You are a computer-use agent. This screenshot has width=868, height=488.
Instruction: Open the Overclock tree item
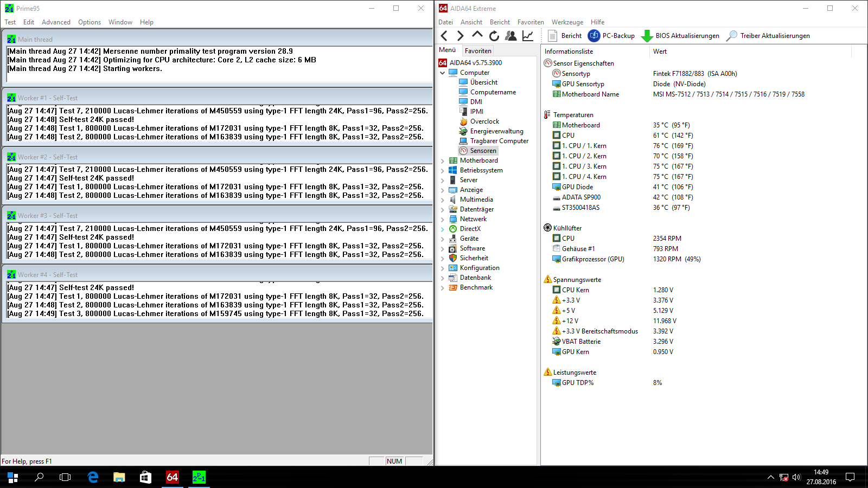(484, 121)
